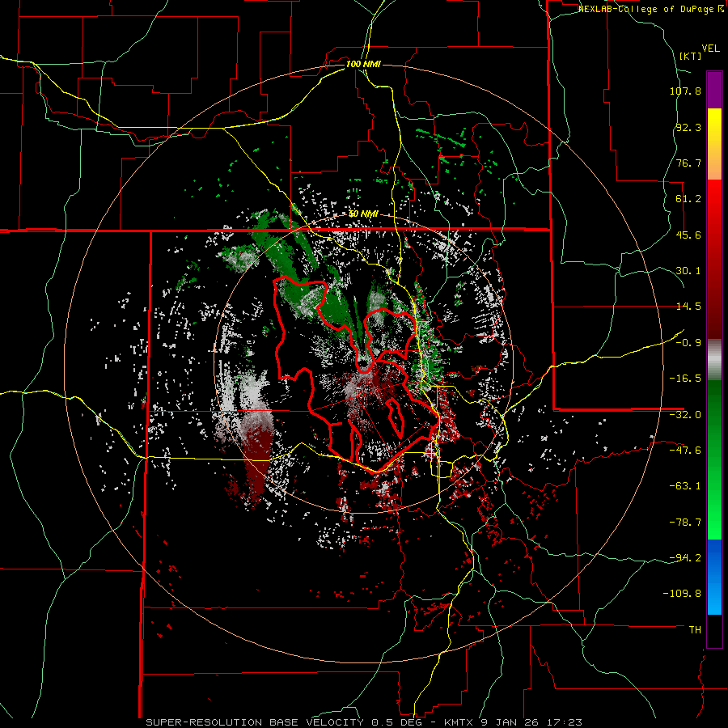Click the 14.5 legend value
Screen dimensions: 728x728
(x=688, y=307)
